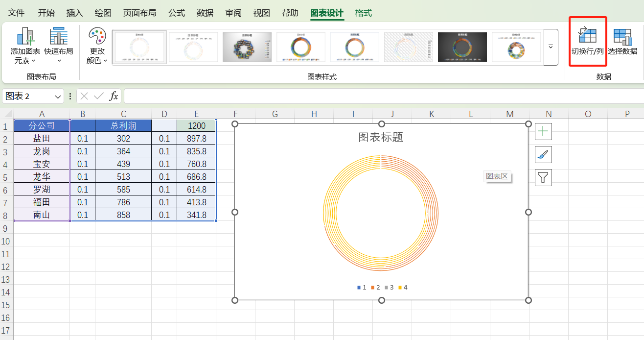Click the fx Insert Function icon
This screenshot has height=340, width=644.
click(x=114, y=96)
